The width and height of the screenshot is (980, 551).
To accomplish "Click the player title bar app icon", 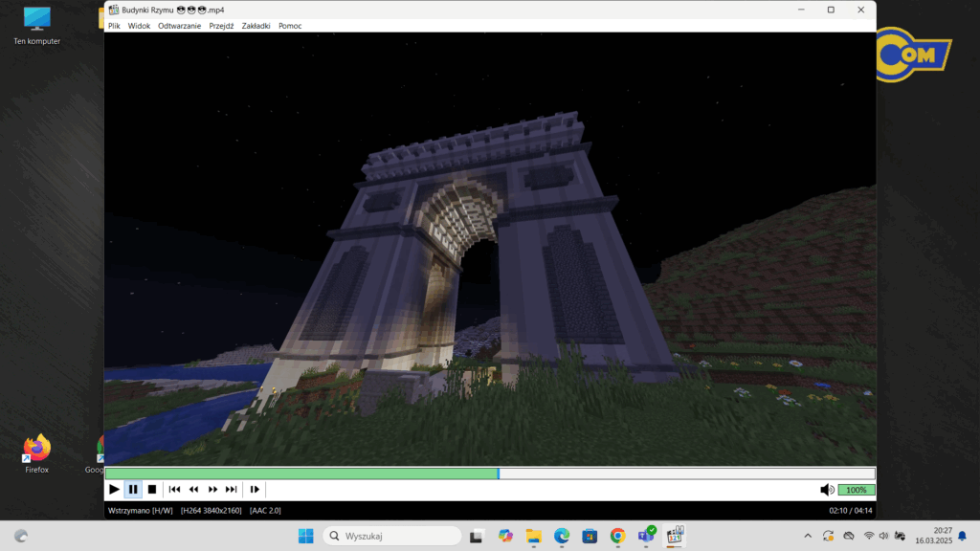I will coord(114,10).
